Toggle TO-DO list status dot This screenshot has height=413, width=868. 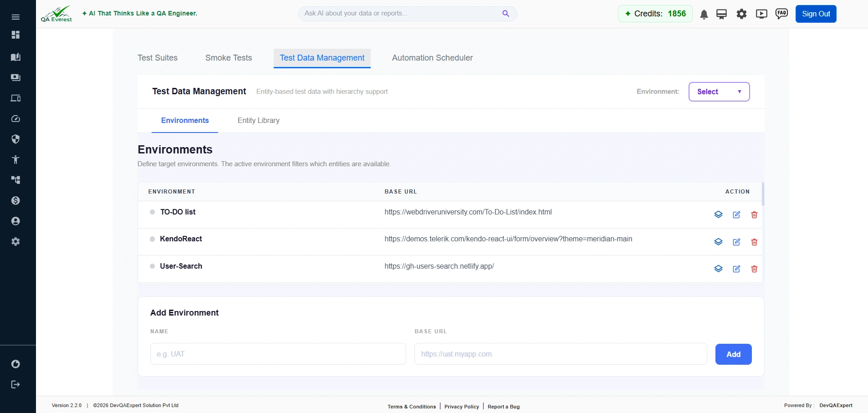tap(152, 212)
